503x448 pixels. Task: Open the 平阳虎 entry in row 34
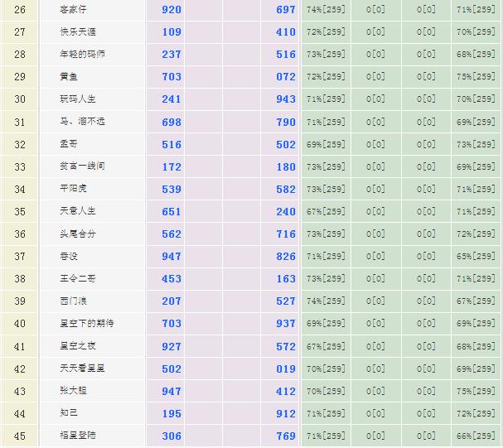pyautogui.click(x=73, y=189)
